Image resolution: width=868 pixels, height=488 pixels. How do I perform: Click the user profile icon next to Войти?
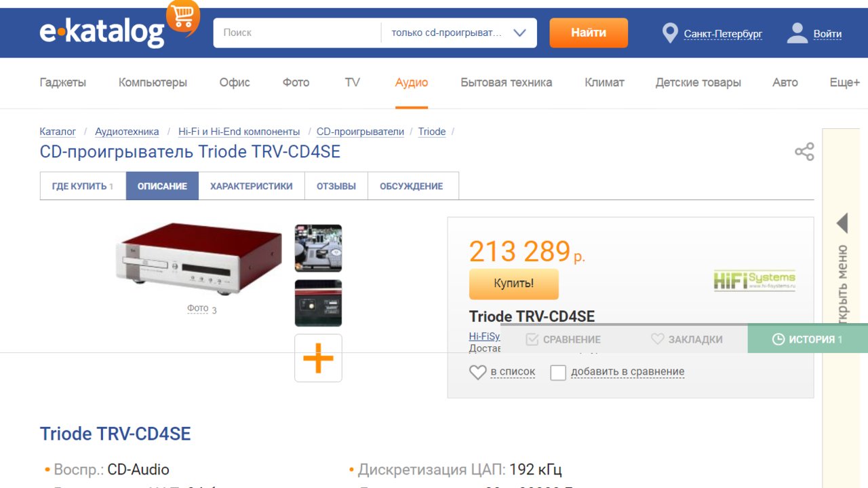797,33
